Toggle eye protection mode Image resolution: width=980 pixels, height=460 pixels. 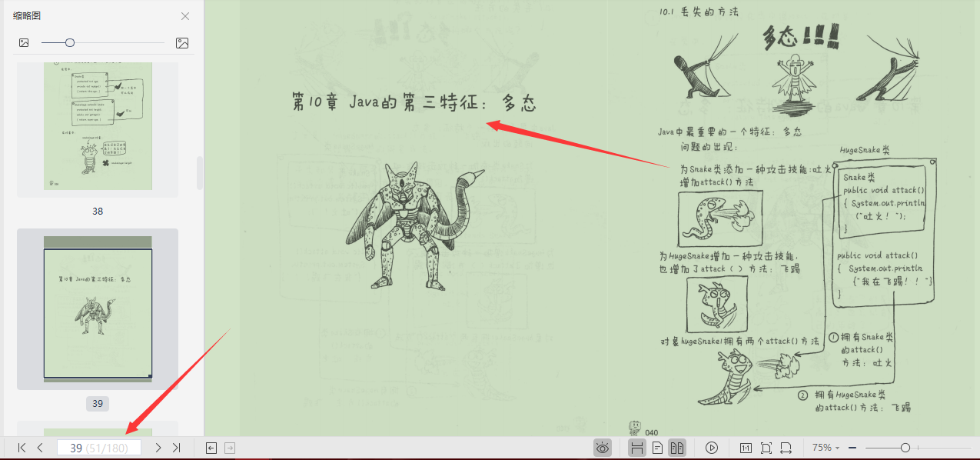(x=603, y=448)
